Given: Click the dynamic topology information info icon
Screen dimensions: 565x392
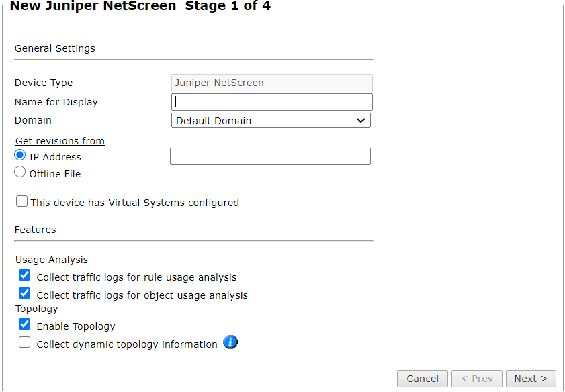Looking at the screenshot, I should pyautogui.click(x=230, y=342).
